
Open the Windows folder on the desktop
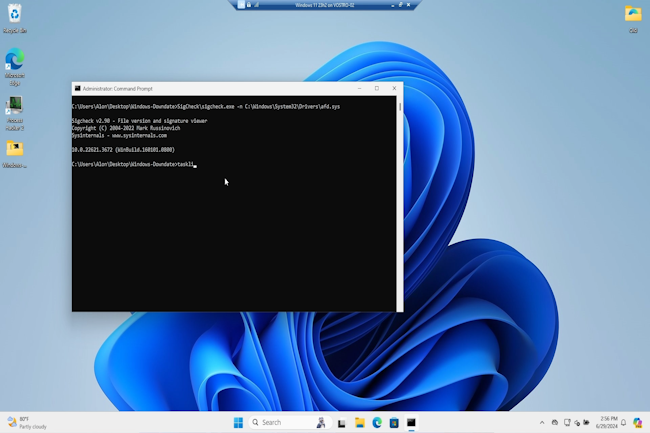(14, 149)
